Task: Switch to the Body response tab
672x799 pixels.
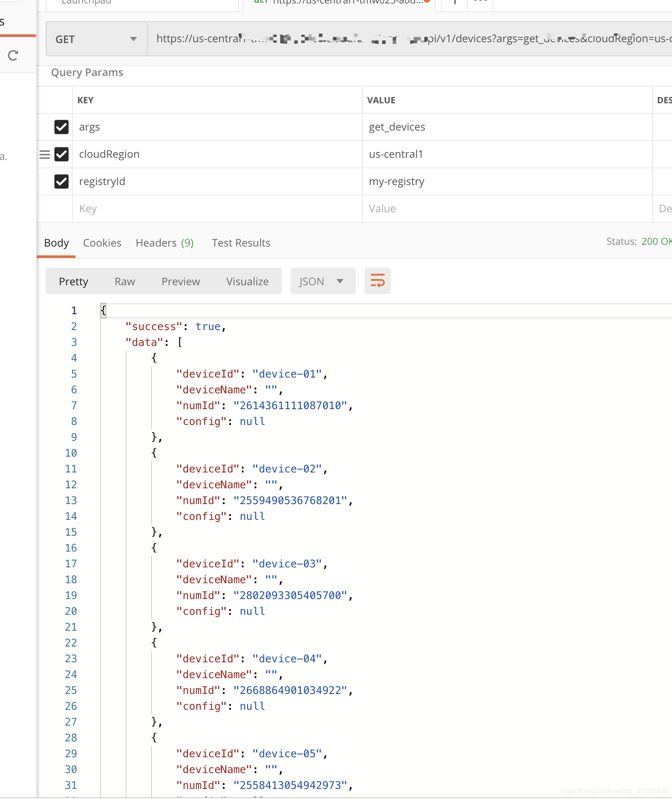Action: coord(56,243)
